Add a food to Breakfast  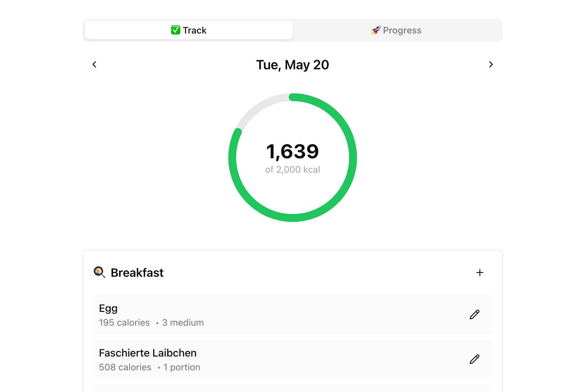pyautogui.click(x=480, y=272)
